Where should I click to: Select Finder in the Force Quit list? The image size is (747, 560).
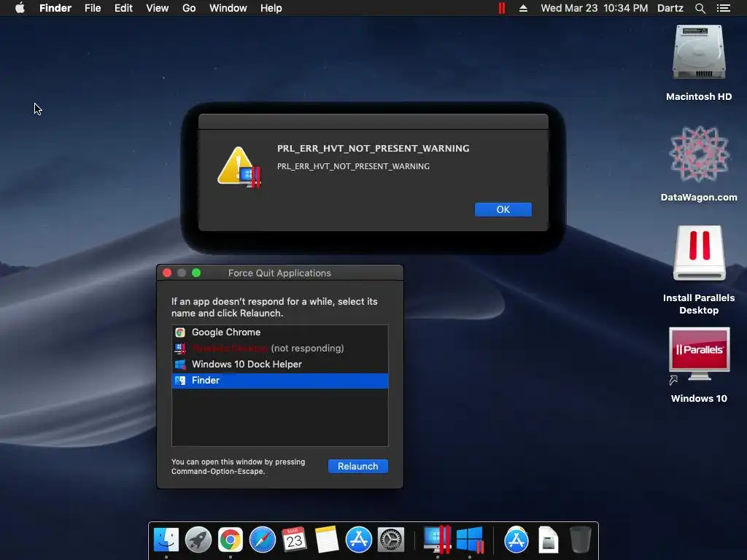pos(279,381)
